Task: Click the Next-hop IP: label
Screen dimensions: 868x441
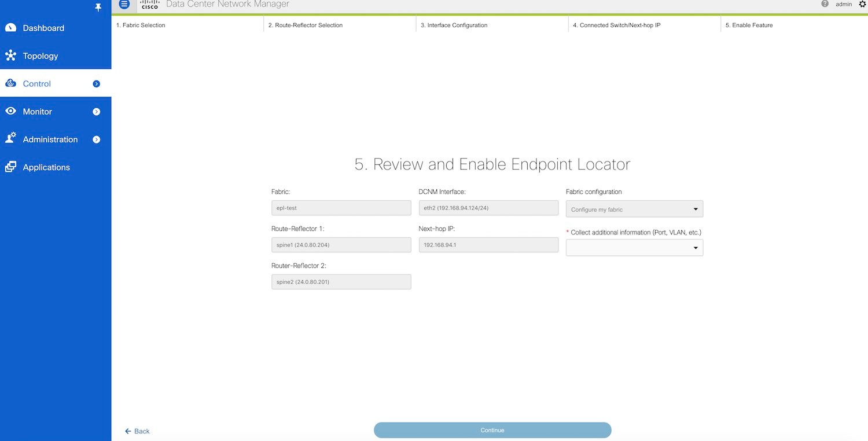Action: [x=437, y=229]
